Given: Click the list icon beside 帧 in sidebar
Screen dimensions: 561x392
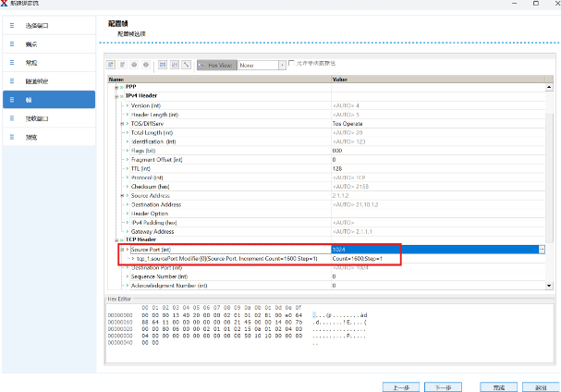Looking at the screenshot, I should 12,99.
